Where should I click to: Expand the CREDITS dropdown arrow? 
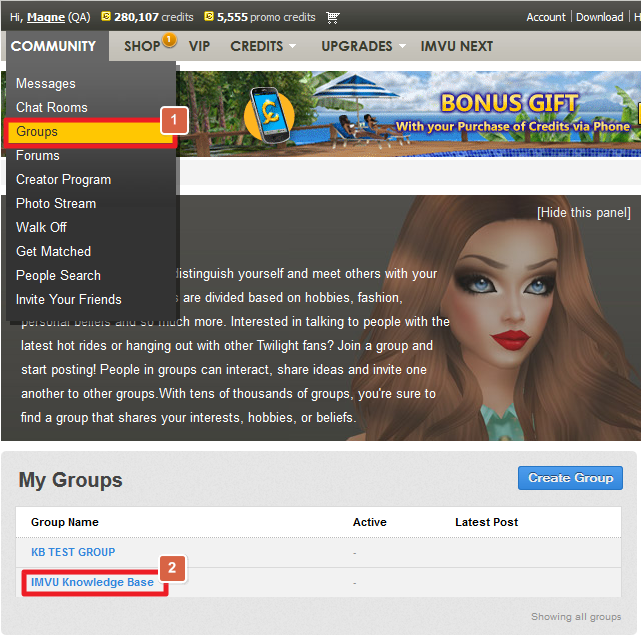(292, 46)
